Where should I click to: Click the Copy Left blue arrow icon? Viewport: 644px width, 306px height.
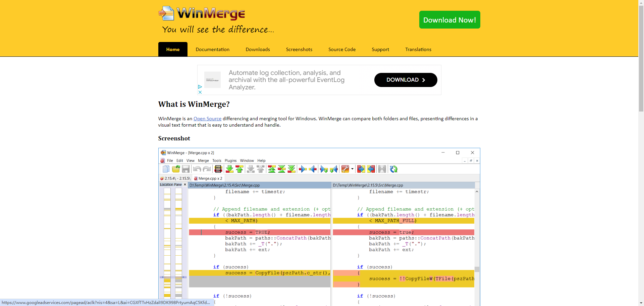point(313,169)
